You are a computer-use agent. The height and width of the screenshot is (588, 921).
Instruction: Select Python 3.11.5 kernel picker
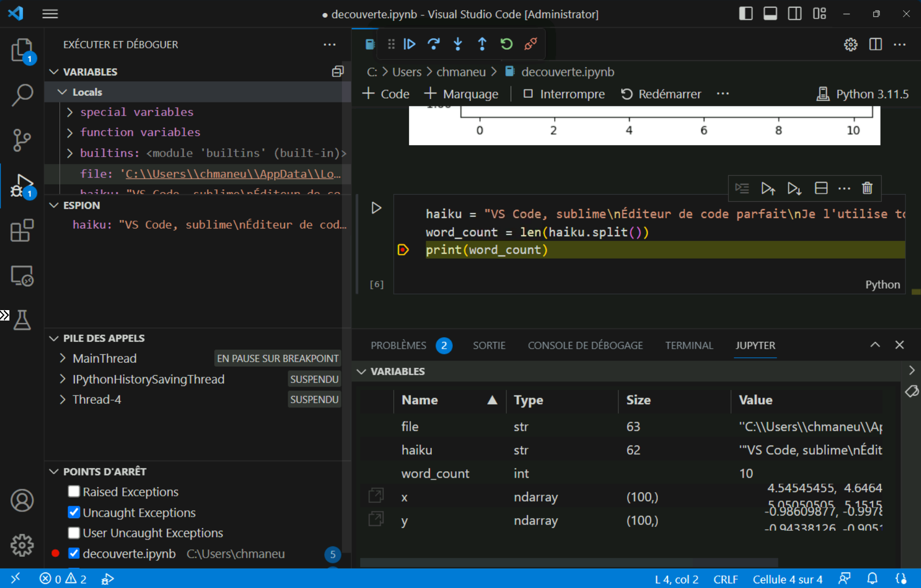[862, 94]
